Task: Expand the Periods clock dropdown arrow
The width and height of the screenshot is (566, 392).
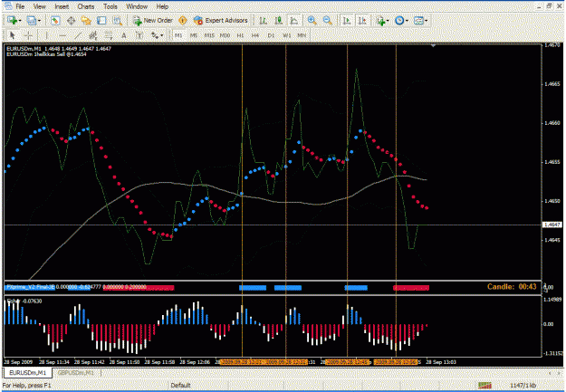Action: click(x=407, y=21)
